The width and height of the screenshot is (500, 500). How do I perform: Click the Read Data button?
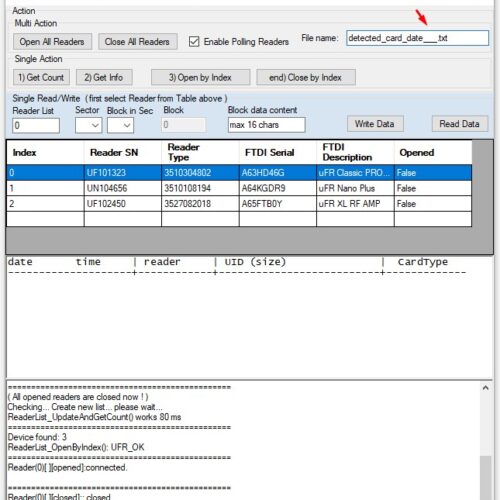460,124
